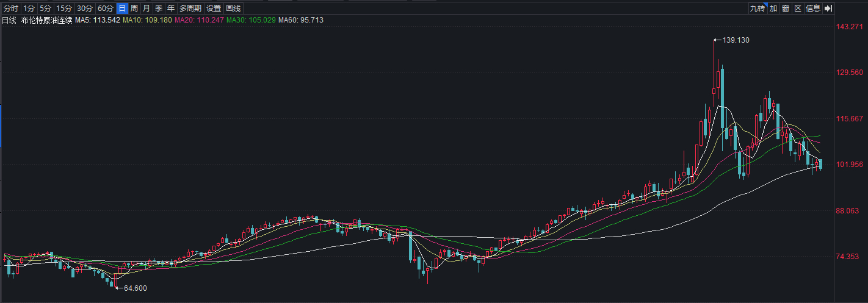
Task: Click the 139.130 high price marker
Action: tap(735, 40)
